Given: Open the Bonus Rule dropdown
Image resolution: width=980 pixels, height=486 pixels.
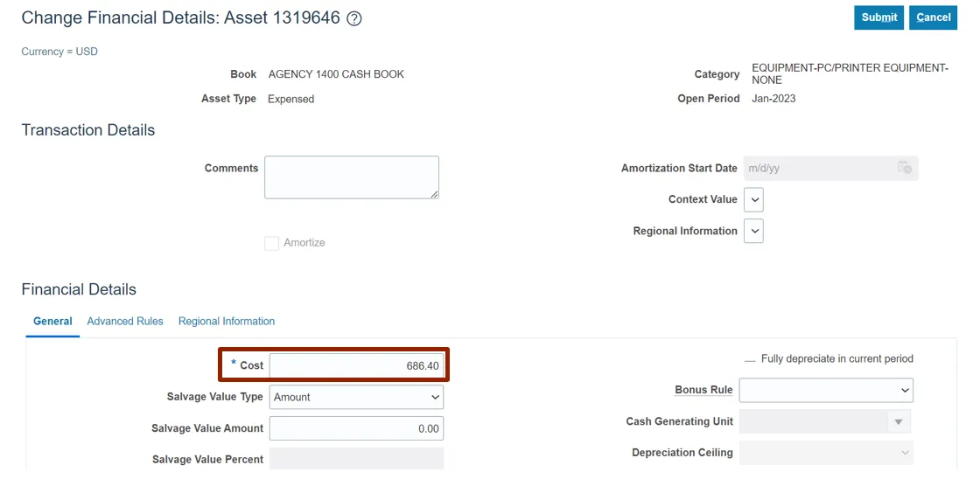Looking at the screenshot, I should (x=826, y=390).
